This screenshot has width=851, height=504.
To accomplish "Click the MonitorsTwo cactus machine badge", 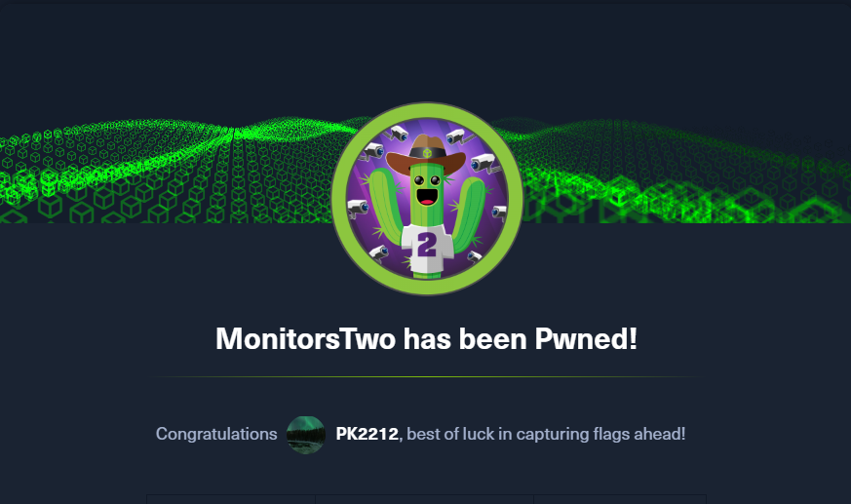I will tap(427, 199).
